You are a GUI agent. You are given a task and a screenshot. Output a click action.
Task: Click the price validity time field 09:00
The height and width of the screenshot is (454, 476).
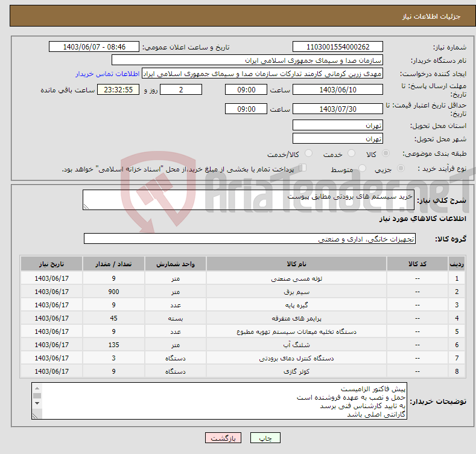pos(246,109)
